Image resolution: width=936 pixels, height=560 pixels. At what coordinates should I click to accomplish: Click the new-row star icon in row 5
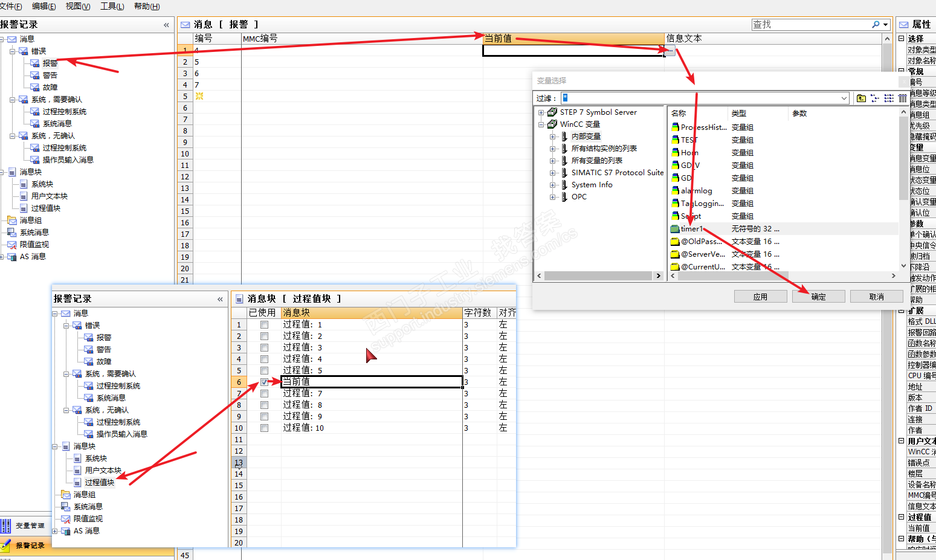pos(199,96)
